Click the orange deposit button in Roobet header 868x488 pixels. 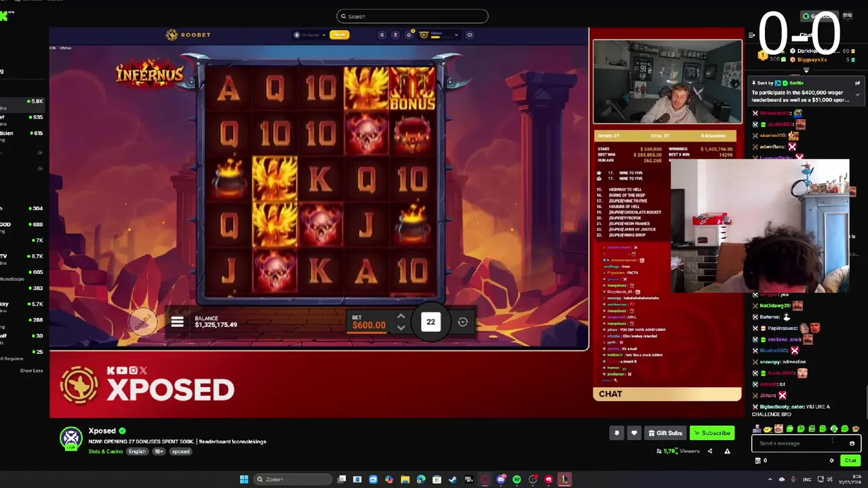[x=340, y=35]
